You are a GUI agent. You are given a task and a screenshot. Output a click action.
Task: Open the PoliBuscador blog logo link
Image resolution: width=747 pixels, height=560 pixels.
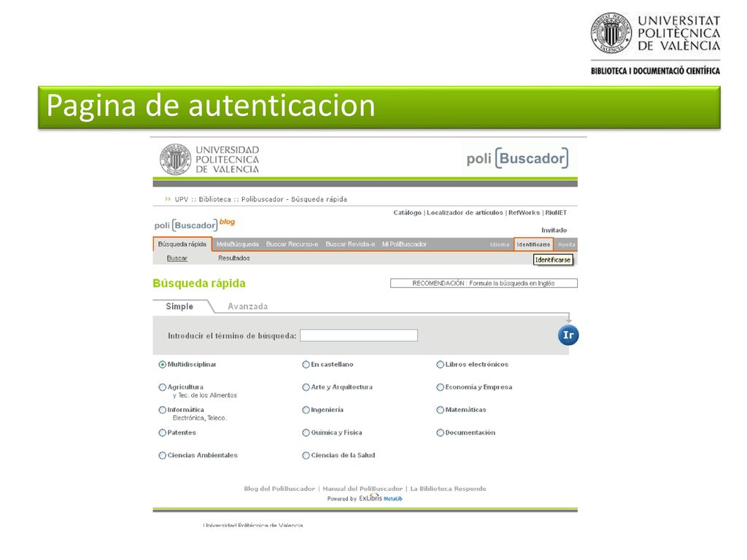[x=194, y=225]
